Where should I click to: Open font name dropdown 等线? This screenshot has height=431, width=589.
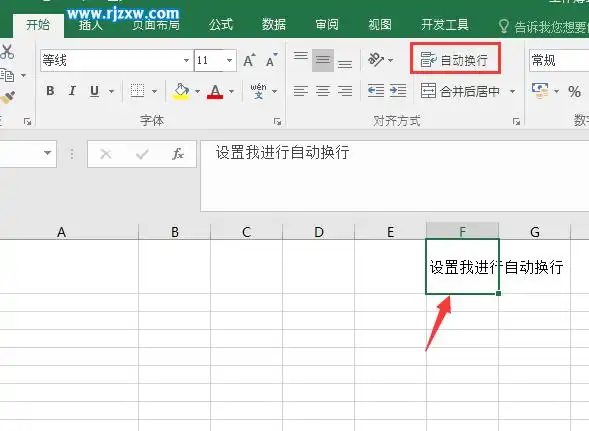(x=186, y=60)
